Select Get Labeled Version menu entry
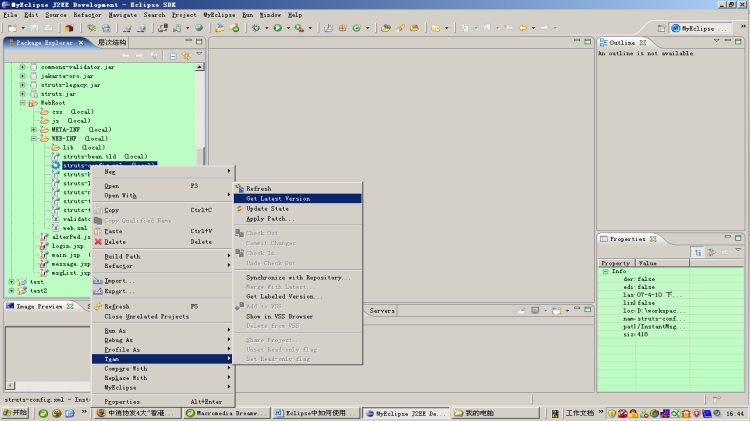Viewport: 750px width, 421px height. (298, 297)
